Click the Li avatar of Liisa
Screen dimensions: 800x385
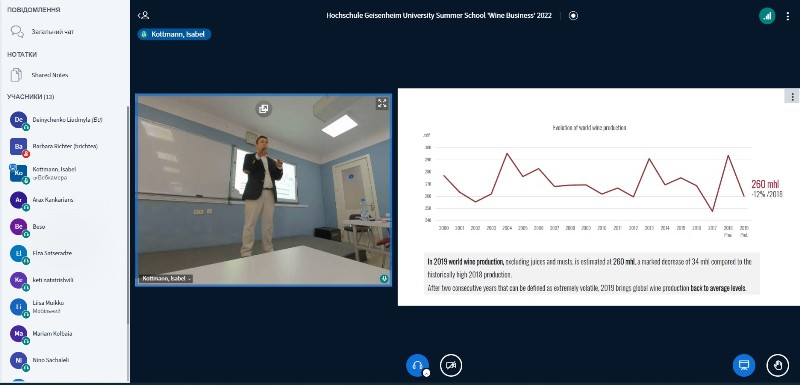18,307
